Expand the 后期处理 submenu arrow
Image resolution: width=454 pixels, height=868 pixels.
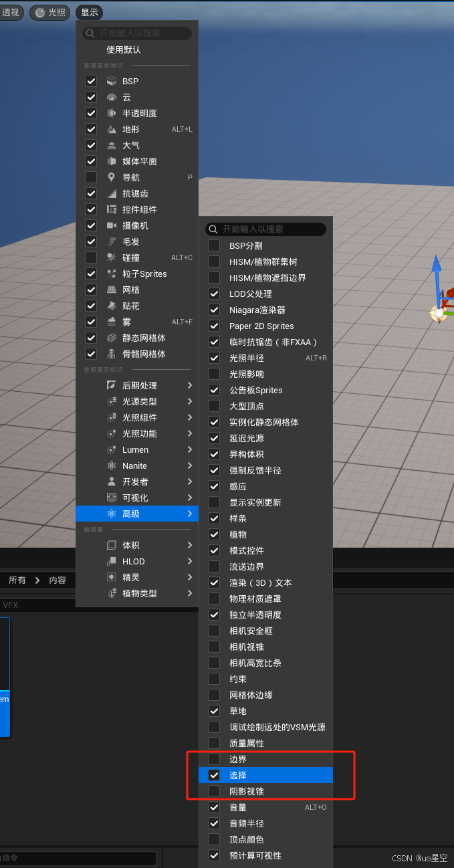tap(190, 385)
